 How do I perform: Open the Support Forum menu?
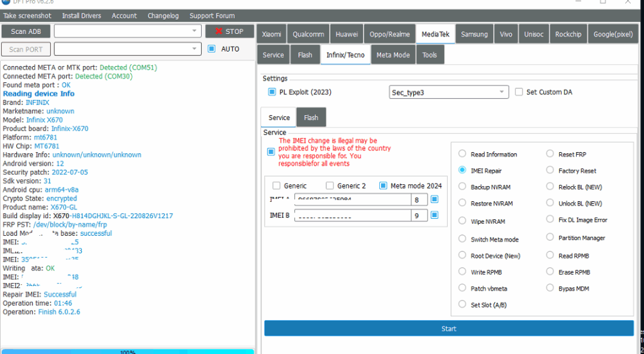click(x=212, y=16)
